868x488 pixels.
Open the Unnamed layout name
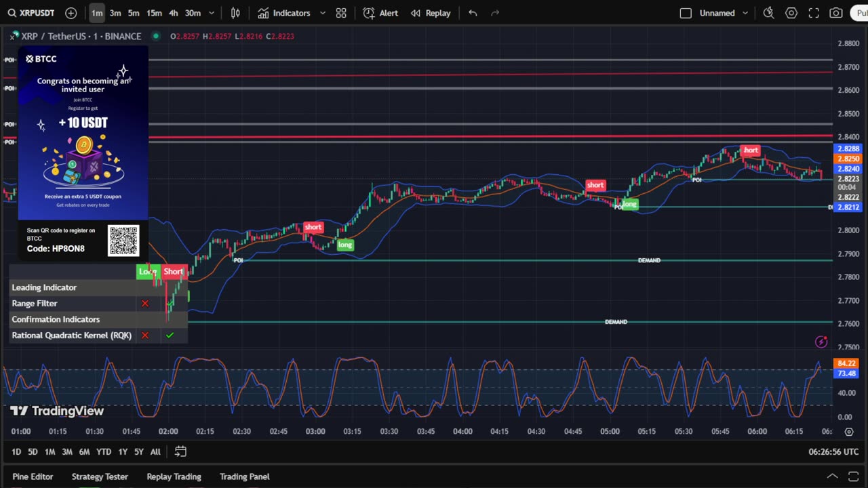(x=717, y=13)
